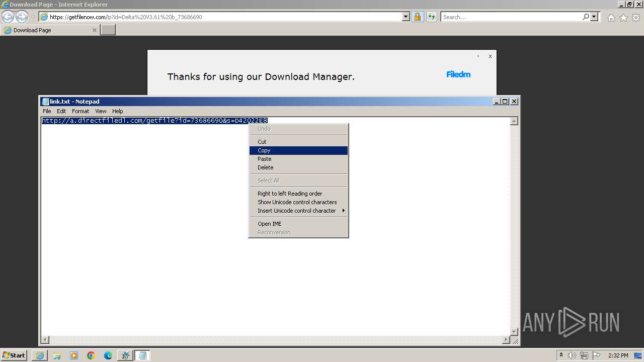Click the link.txt Notepad title icon
The image size is (644, 362).
pyautogui.click(x=45, y=102)
